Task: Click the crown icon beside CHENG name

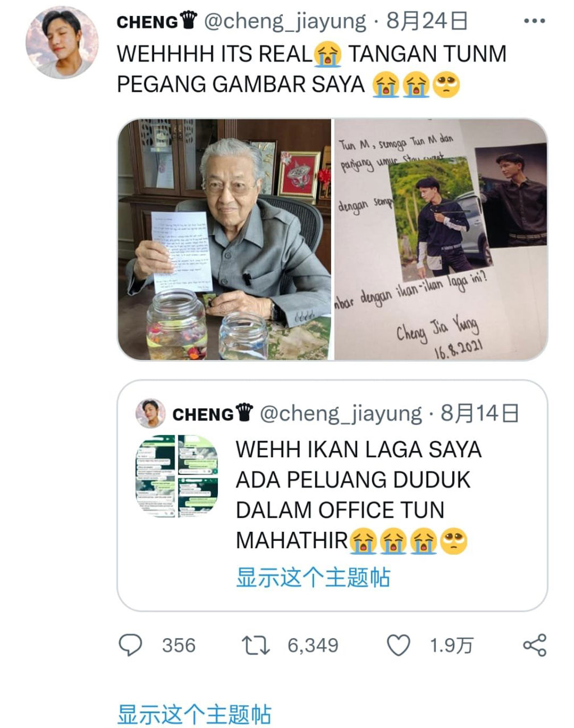Action: coord(189,20)
